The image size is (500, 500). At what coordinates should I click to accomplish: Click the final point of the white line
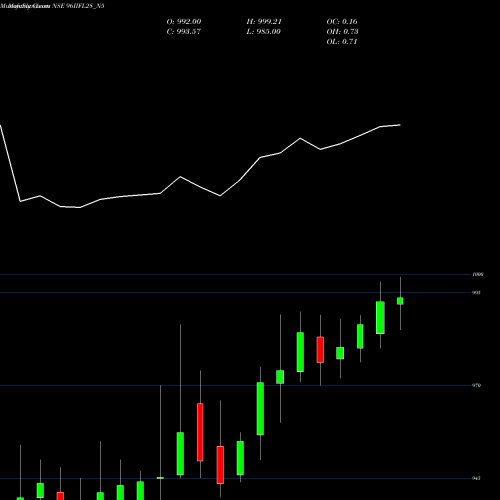coord(400,125)
